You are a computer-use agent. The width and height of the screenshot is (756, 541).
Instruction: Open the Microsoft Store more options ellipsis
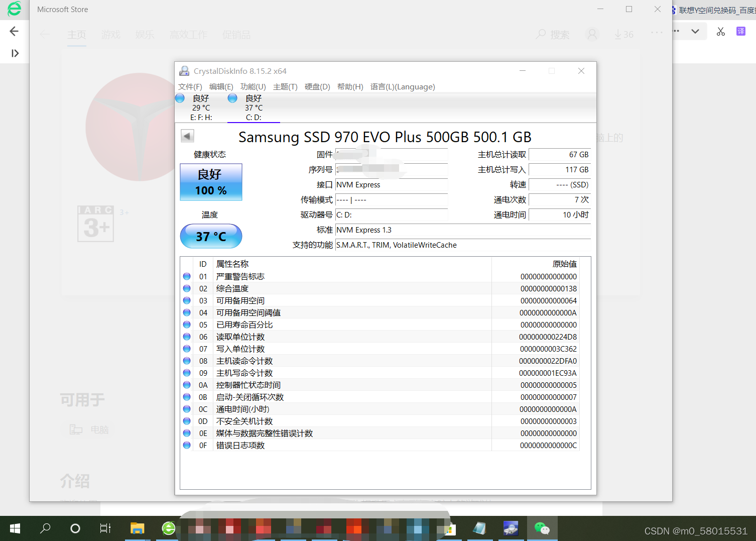tap(657, 32)
